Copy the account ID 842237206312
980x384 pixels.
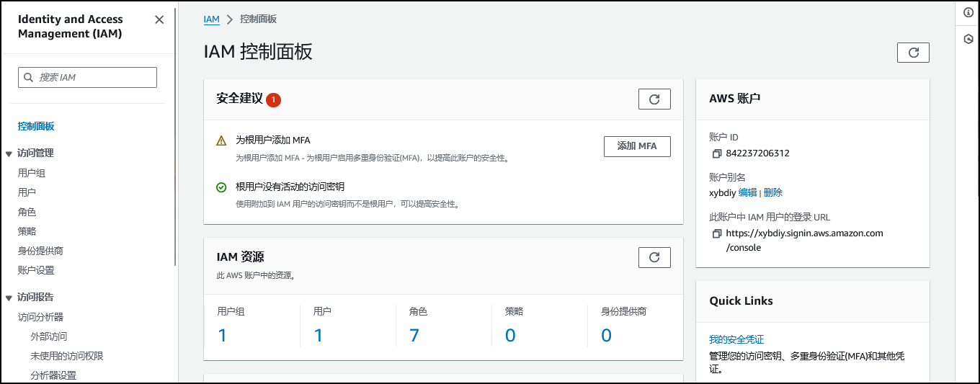tap(716, 153)
